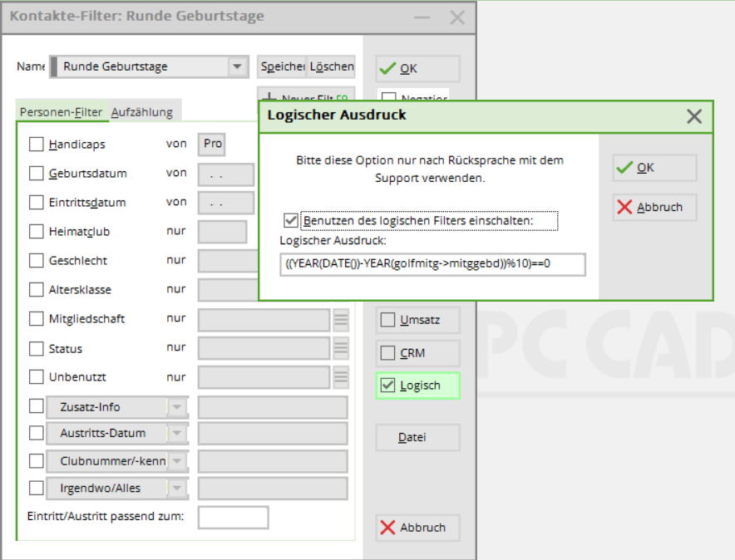Click the Datei button

417,437
